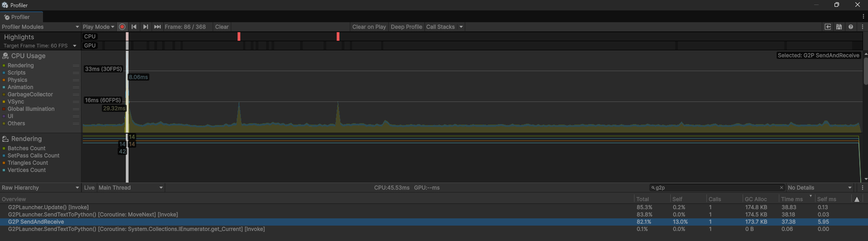The image size is (868, 241).
Task: Toggle Call Stacks recording
Action: click(x=440, y=27)
